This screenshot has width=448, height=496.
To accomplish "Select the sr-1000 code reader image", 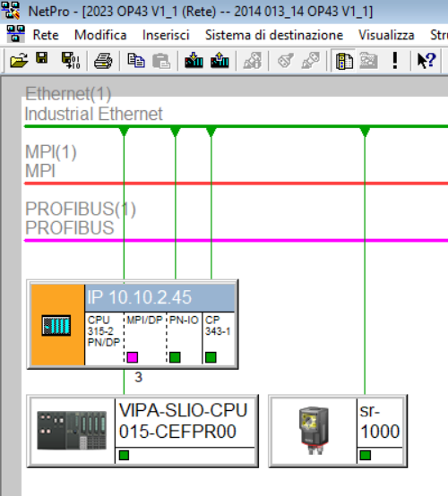I will click(314, 431).
